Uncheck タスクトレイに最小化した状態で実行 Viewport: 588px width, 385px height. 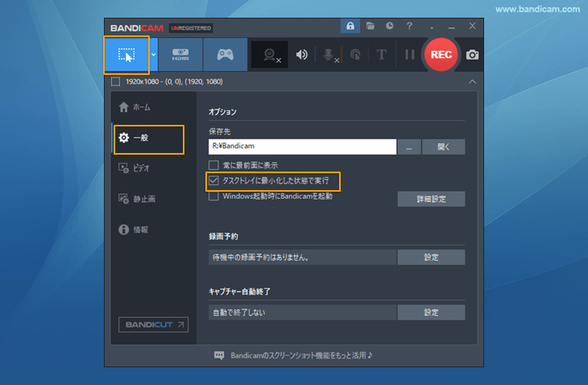[213, 180]
